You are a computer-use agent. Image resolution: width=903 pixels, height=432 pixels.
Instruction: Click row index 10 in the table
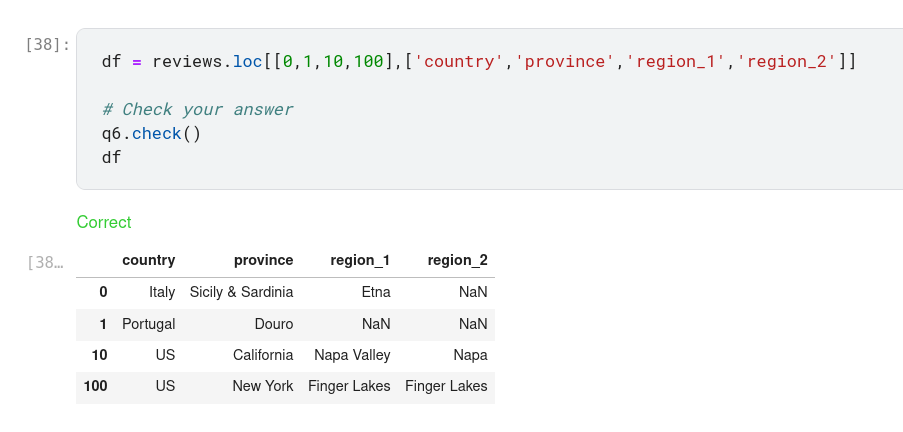(x=99, y=355)
